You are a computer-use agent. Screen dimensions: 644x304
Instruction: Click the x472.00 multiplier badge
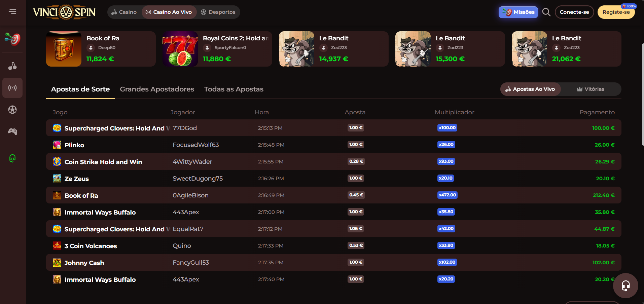tap(448, 195)
